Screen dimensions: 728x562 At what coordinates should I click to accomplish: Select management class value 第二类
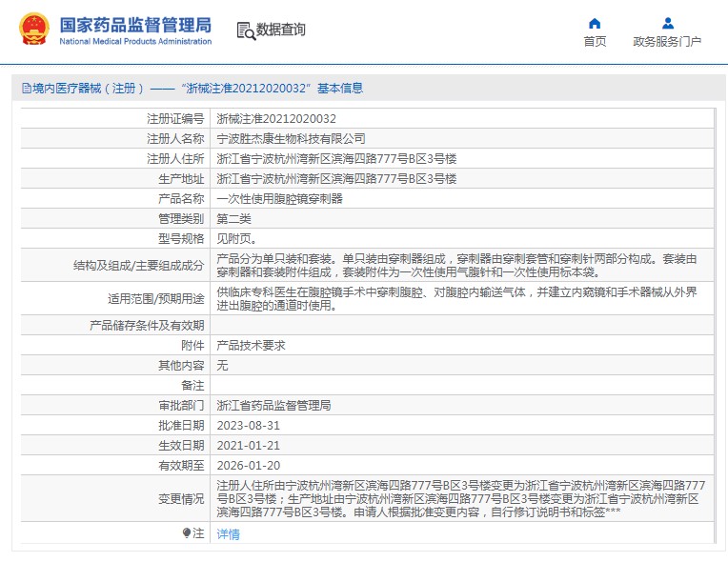tap(234, 218)
